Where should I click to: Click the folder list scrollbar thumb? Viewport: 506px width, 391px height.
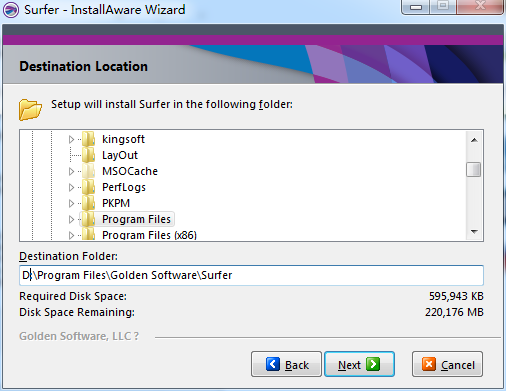474,169
